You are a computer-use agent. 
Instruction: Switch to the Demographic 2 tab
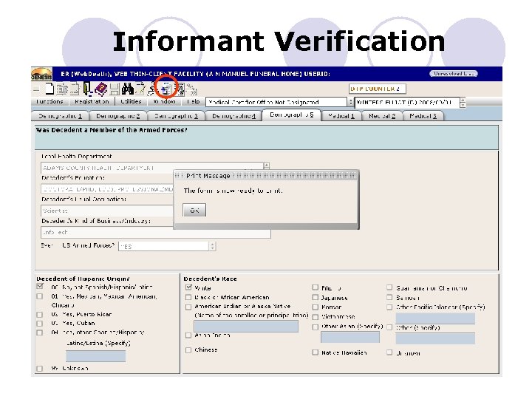117,116
